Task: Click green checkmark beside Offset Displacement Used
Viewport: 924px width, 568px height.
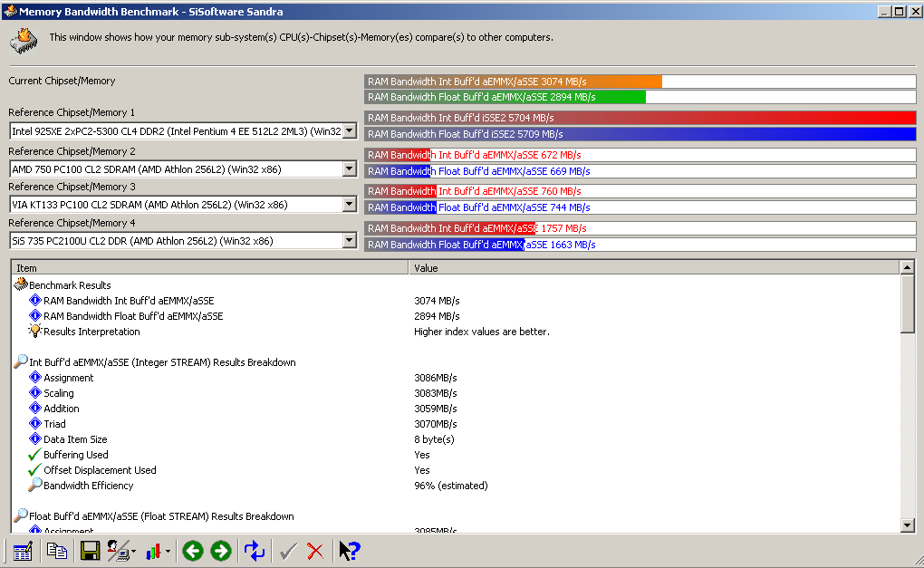Action: pyautogui.click(x=34, y=469)
